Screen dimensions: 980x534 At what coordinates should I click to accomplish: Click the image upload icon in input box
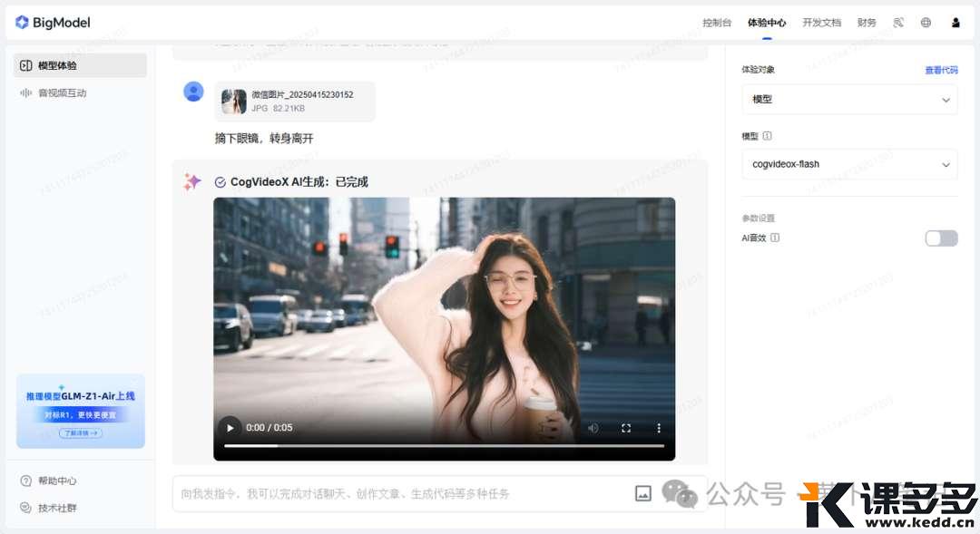(x=642, y=493)
